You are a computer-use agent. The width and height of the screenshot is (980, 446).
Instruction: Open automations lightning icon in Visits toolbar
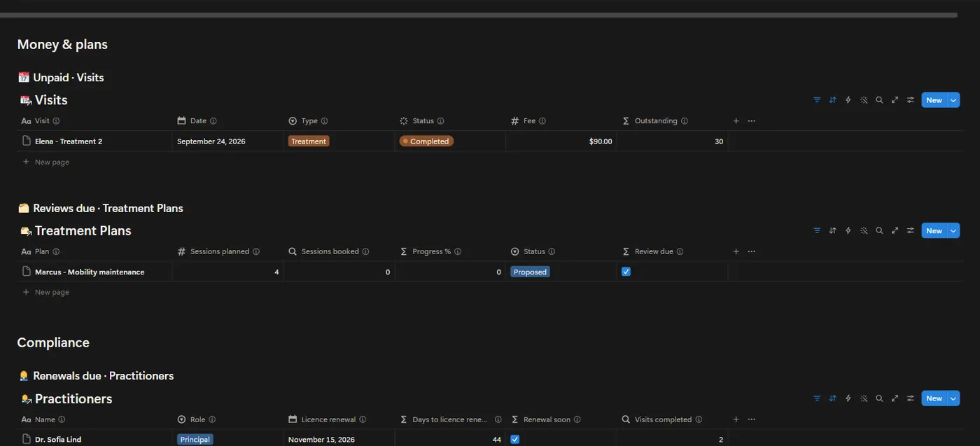point(848,100)
